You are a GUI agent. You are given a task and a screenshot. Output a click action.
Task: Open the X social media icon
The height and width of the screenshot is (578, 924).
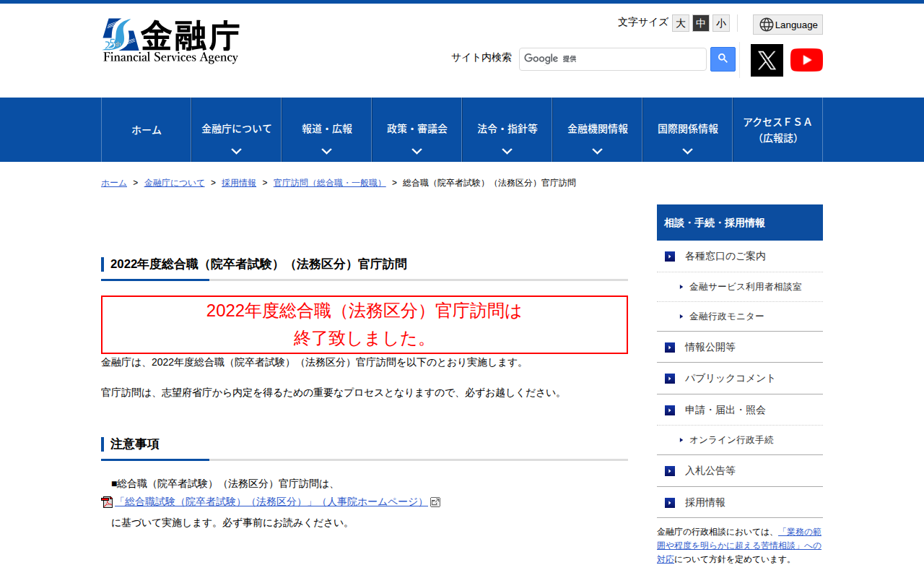click(767, 60)
